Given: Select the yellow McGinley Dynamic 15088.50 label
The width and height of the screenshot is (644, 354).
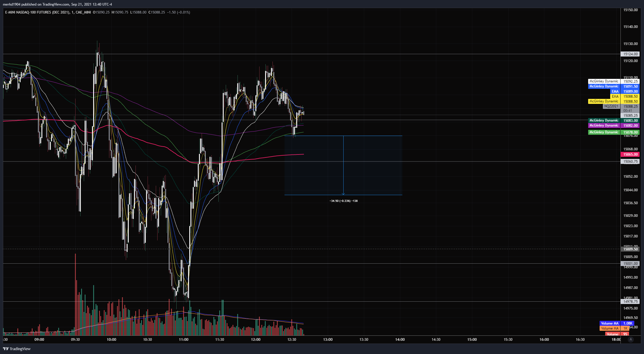Looking at the screenshot, I should point(614,101).
